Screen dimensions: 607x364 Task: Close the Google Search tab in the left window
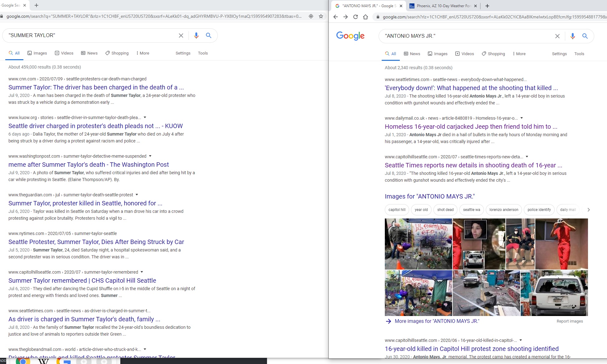point(25,5)
